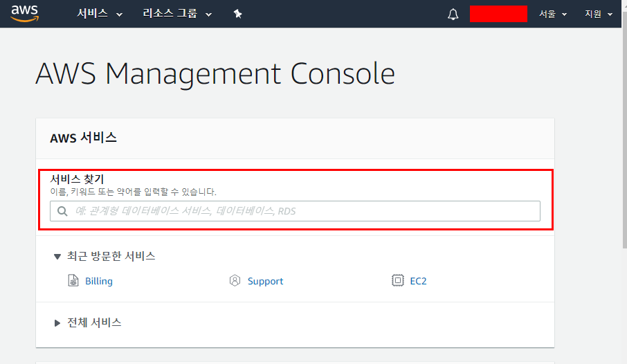This screenshot has height=364, width=627.
Task: Click the AWS Management Console title
Action: (x=215, y=73)
